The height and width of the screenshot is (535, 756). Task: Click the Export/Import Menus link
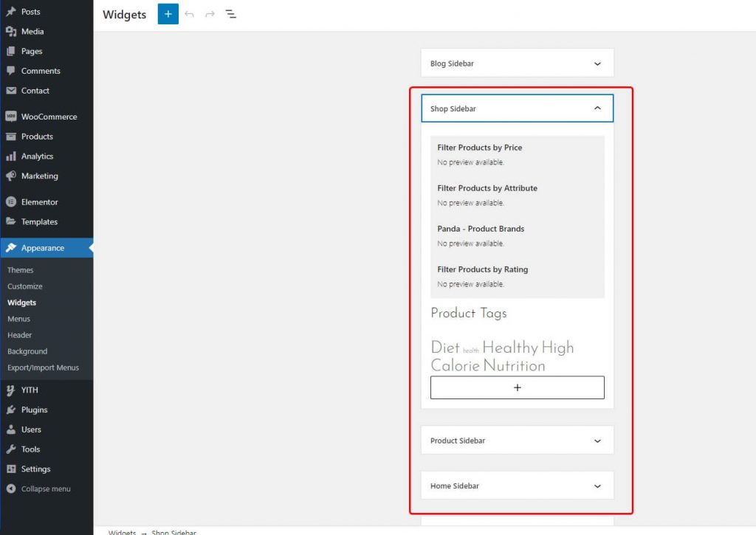(43, 367)
